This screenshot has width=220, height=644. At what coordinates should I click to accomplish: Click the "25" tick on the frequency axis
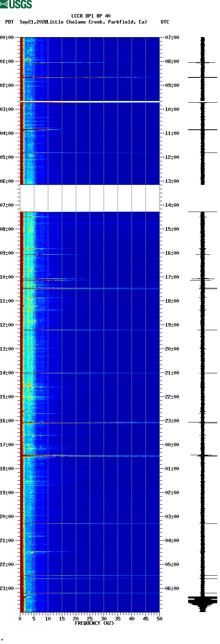90,619
